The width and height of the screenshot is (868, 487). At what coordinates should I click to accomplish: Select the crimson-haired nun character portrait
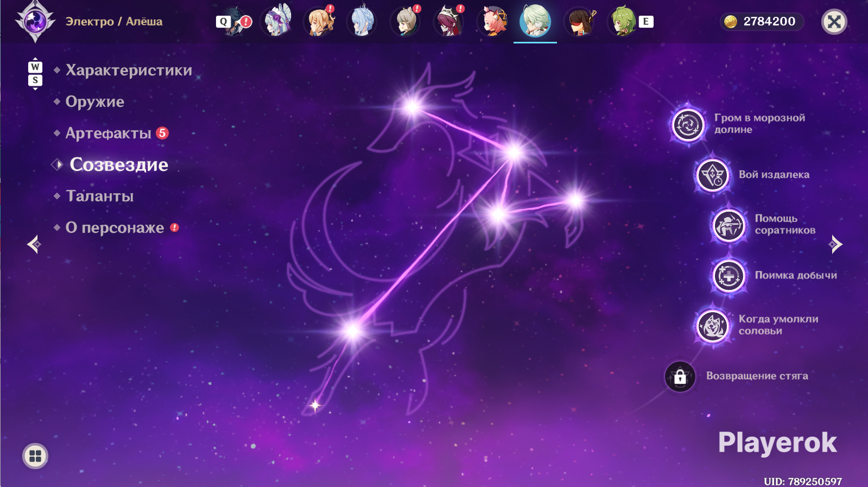449,21
